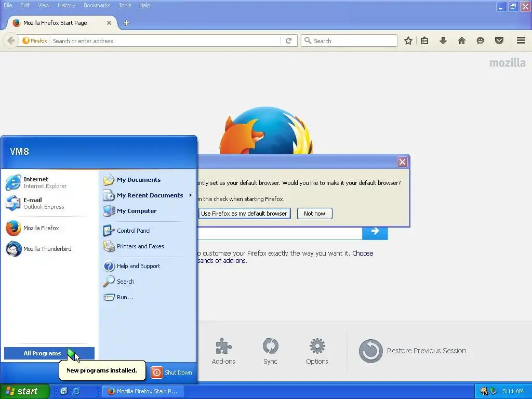Click the Pocket icon in toolbar
This screenshot has height=399, width=532.
tap(499, 41)
